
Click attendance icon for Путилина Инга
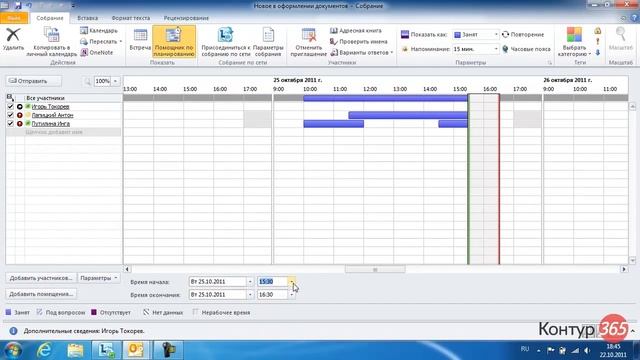(x=20, y=124)
